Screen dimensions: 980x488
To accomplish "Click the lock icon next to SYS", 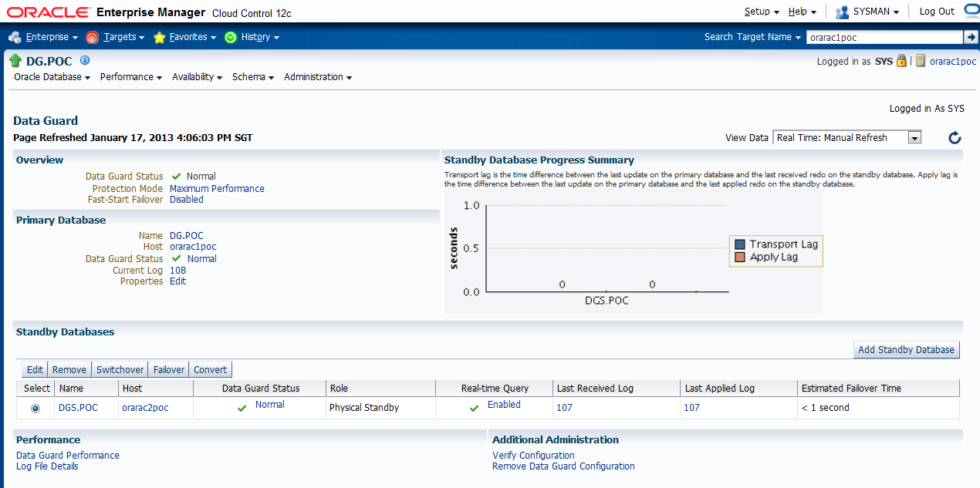I will 901,61.
